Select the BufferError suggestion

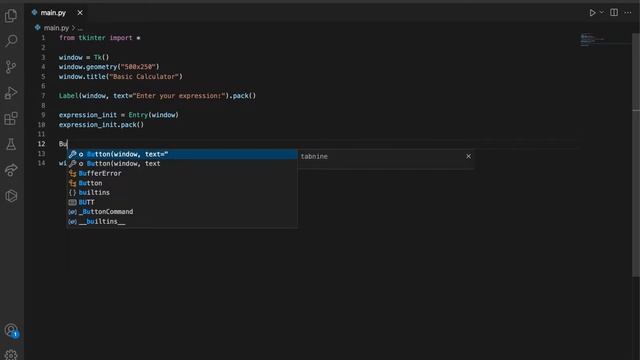pyautogui.click(x=182, y=173)
